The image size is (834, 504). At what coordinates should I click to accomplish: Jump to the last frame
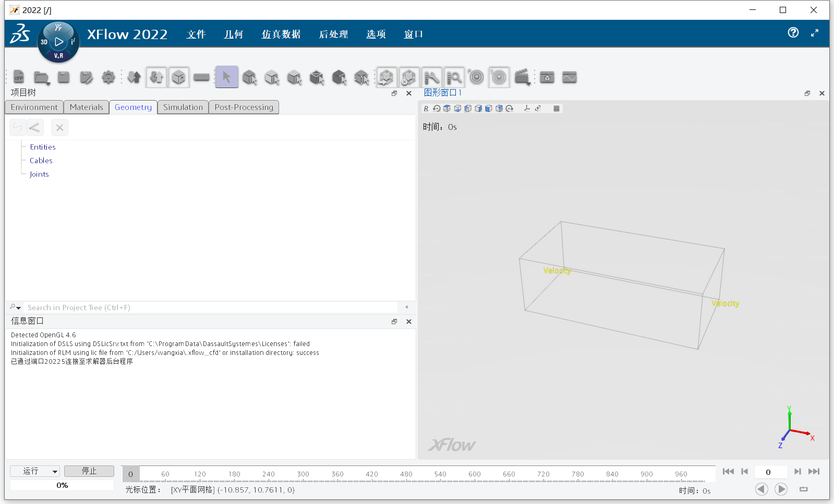coord(814,472)
